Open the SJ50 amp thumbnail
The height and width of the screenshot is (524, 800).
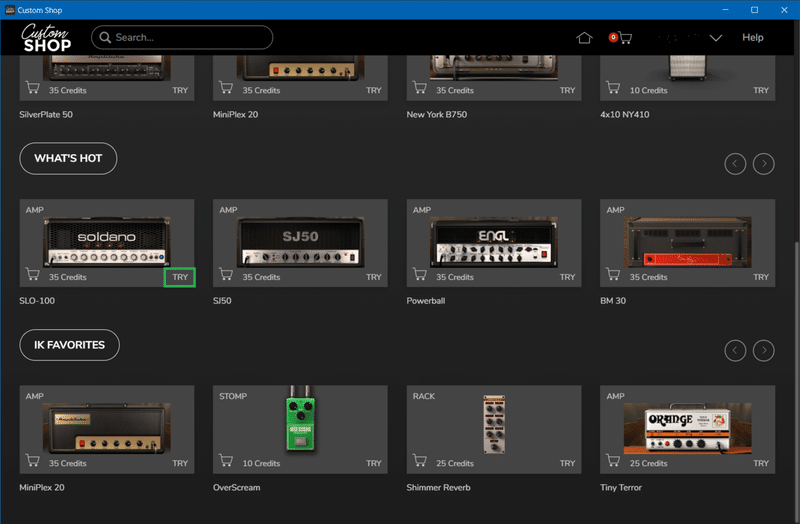[x=300, y=242]
